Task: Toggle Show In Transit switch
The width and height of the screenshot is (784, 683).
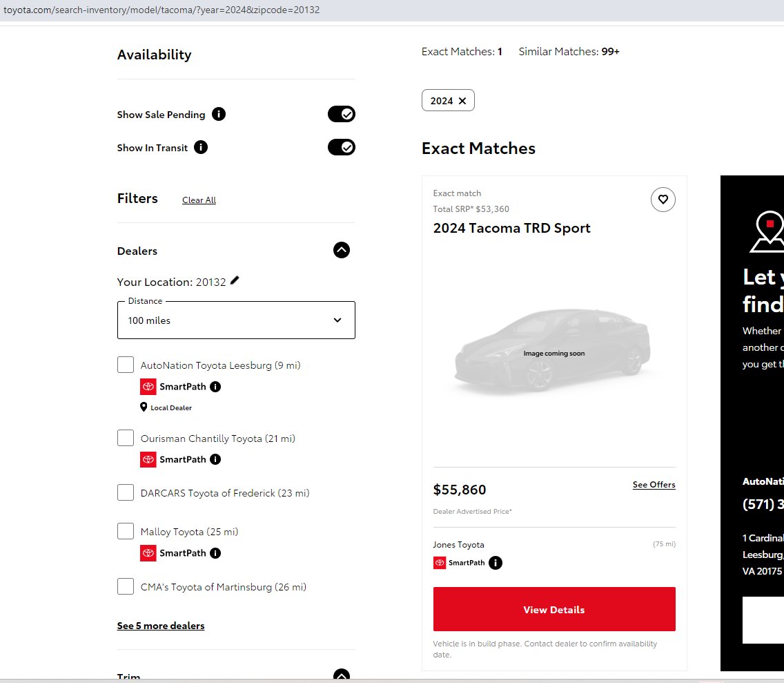Action: click(x=342, y=147)
